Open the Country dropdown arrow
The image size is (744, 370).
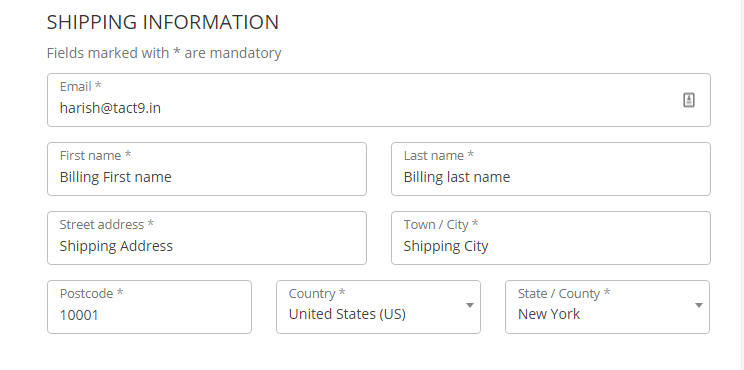click(x=470, y=305)
